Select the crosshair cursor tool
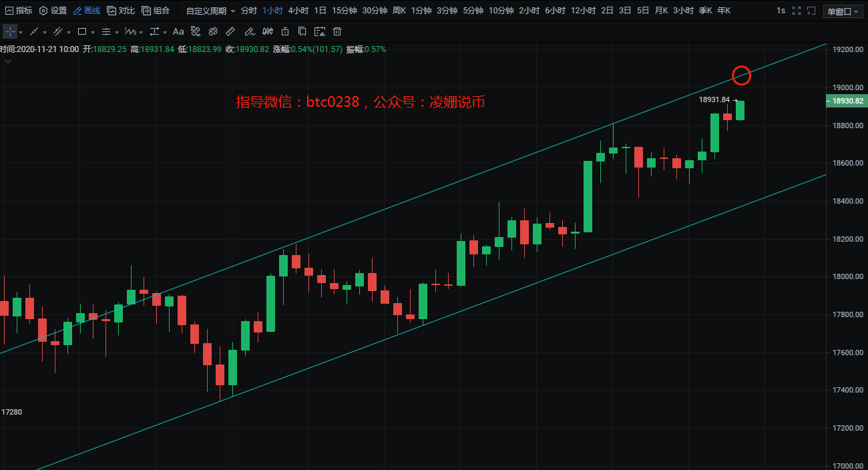The image size is (868, 470). [x=9, y=32]
